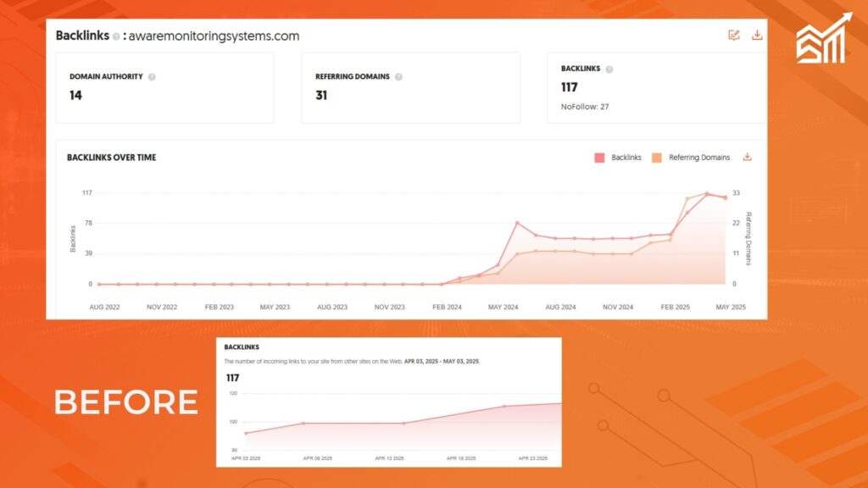
Task: Click the orange Referring Domains legend swatch
Action: point(657,158)
